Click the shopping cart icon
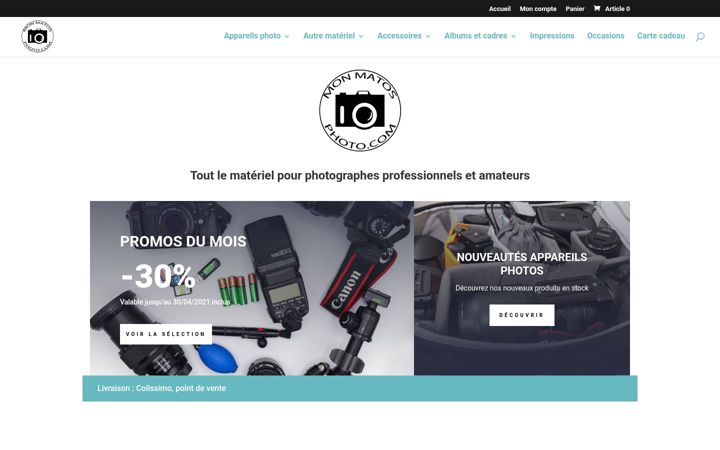The height and width of the screenshot is (450, 720). (596, 8)
